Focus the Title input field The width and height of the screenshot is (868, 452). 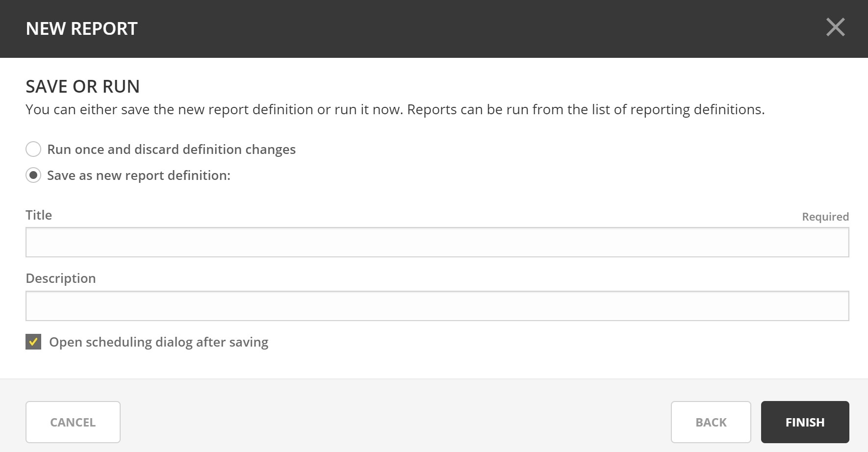pos(437,242)
